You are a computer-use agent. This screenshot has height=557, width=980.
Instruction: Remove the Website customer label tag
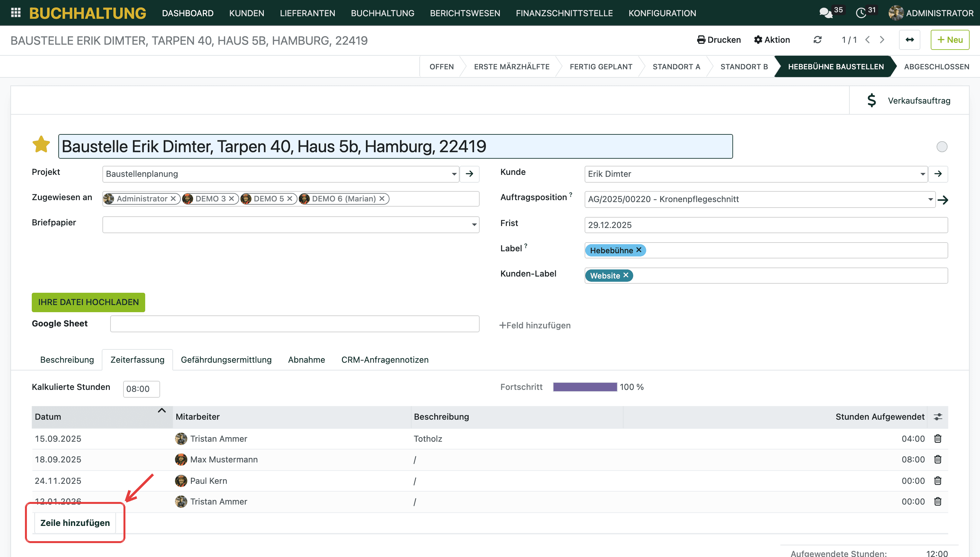click(625, 275)
